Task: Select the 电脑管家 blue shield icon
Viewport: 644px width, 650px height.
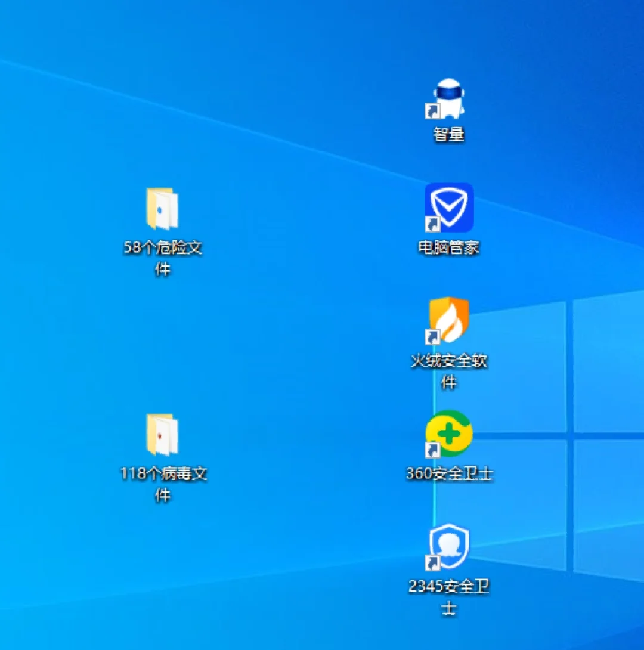Action: coord(449,208)
